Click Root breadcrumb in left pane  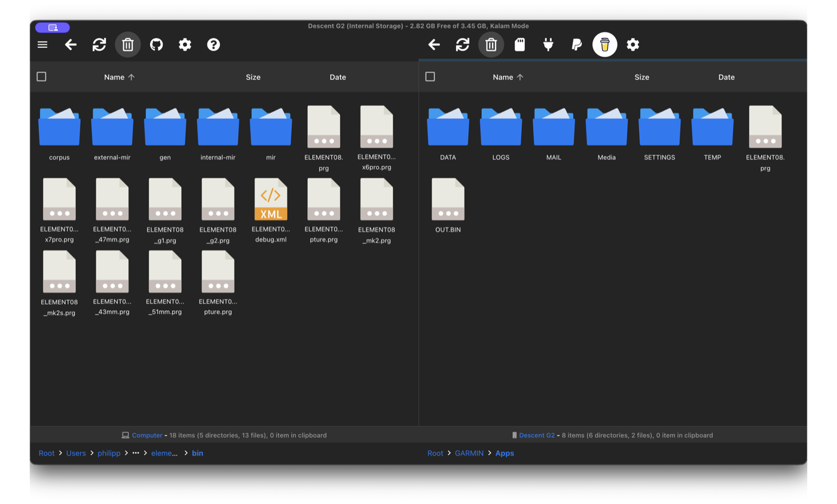coord(47,453)
